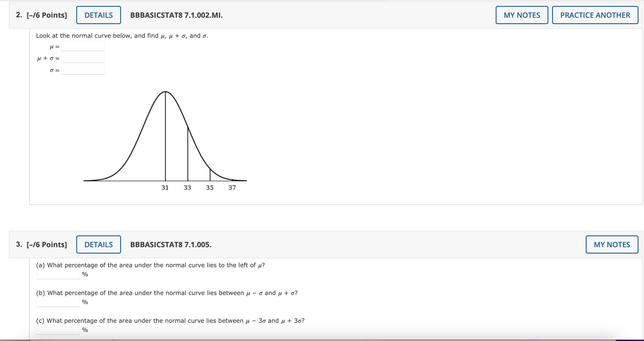Open DETAILS for question 2
644x341 pixels.
(x=99, y=15)
